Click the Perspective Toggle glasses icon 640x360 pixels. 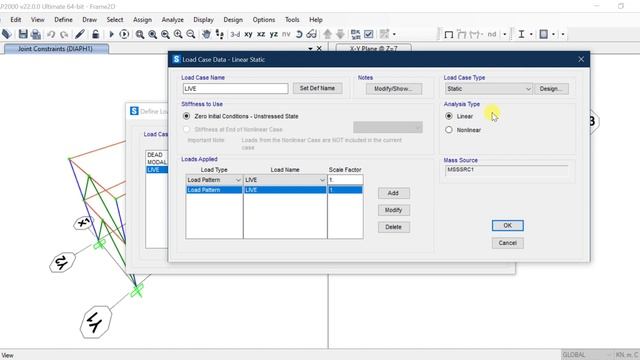[x=311, y=34]
